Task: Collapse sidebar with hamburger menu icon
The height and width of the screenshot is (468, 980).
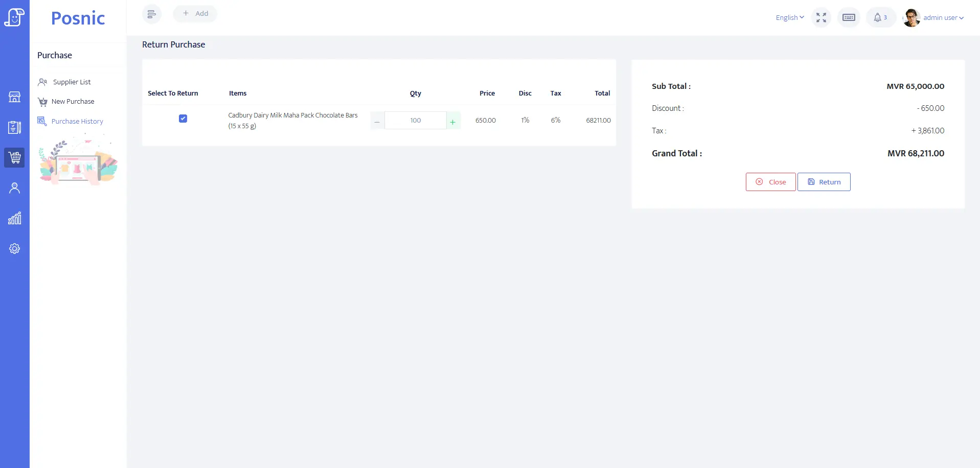Action: [x=151, y=14]
